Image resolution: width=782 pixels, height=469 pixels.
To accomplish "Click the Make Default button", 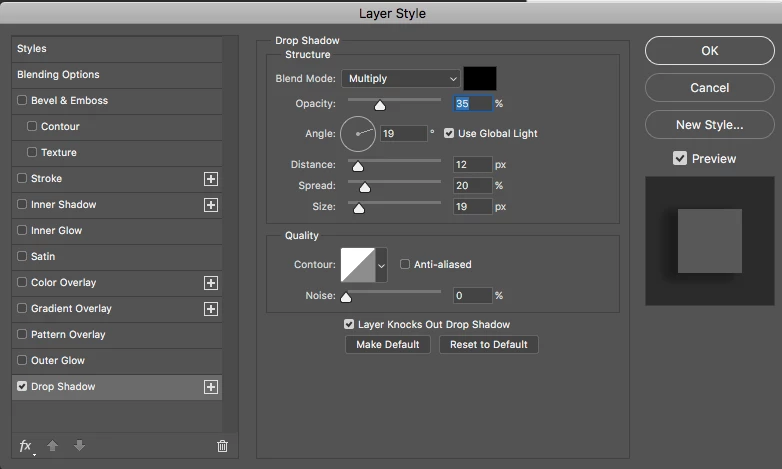I will 388,344.
